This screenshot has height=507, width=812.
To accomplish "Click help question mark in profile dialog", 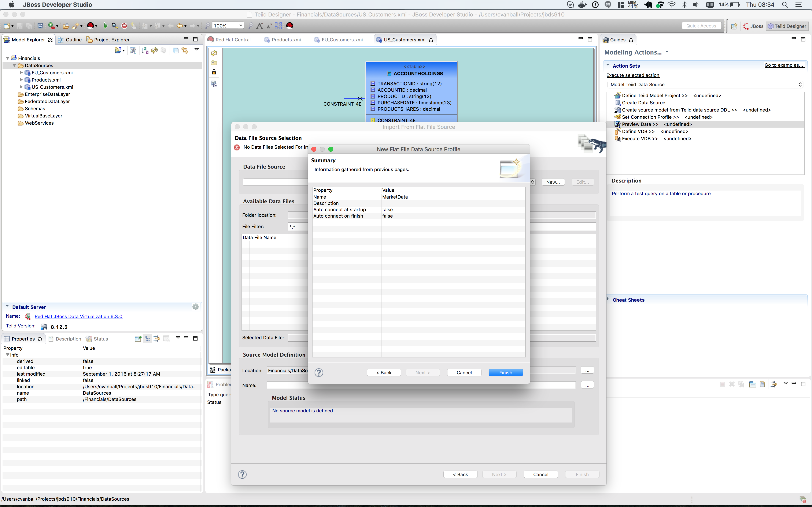I will coord(319,372).
